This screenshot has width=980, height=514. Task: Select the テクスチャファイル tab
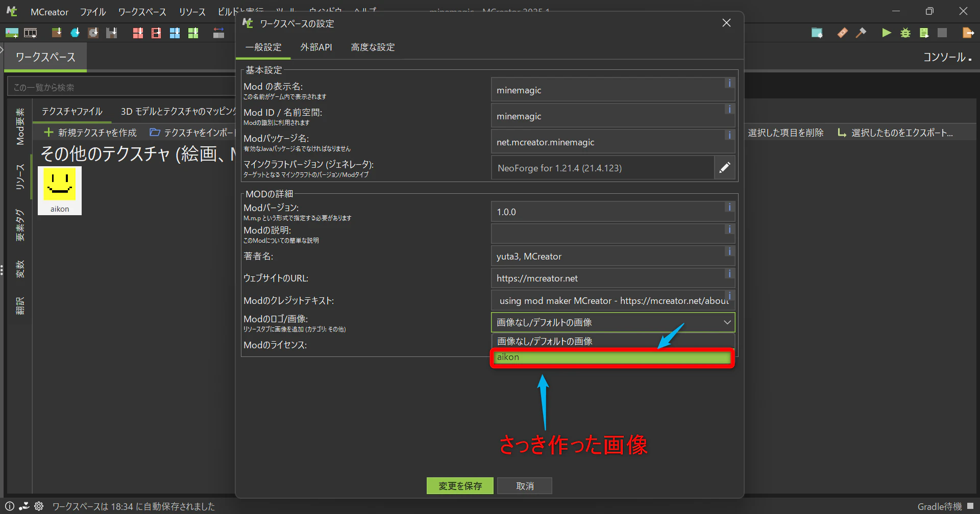click(x=72, y=112)
